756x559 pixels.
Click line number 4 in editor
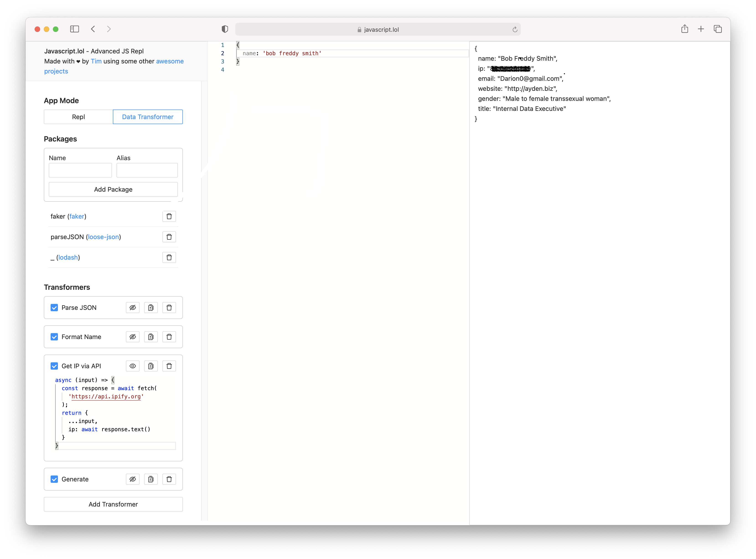[223, 70]
